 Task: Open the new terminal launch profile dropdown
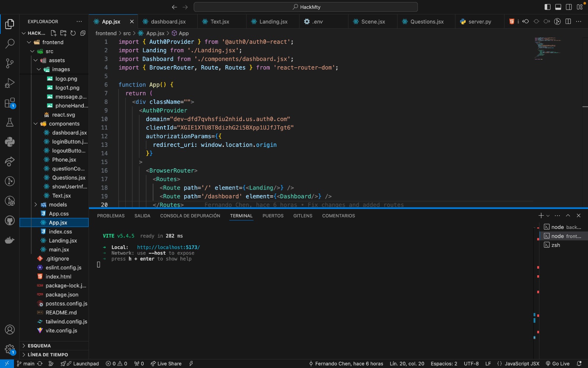[548, 216]
